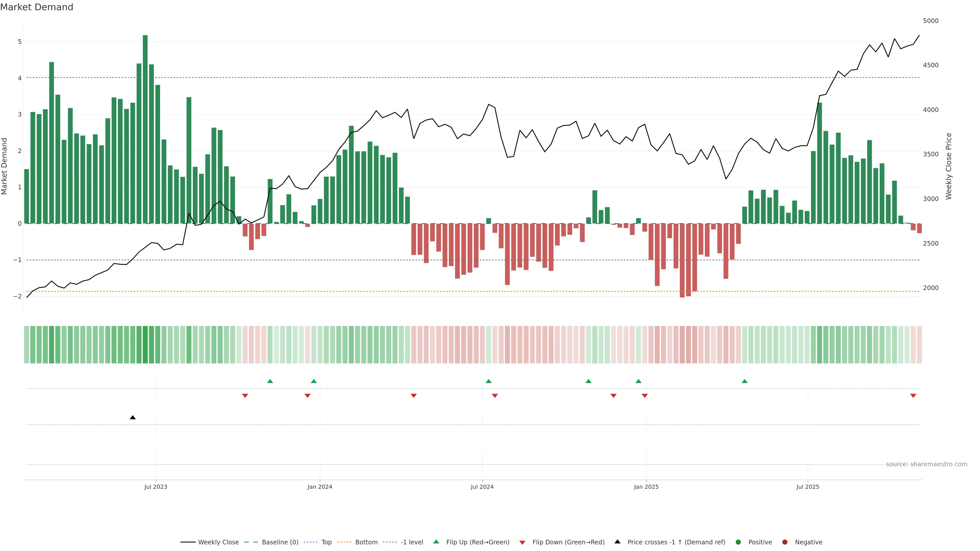
Task: Click the Jan 2024 x-axis label
Action: click(x=320, y=487)
